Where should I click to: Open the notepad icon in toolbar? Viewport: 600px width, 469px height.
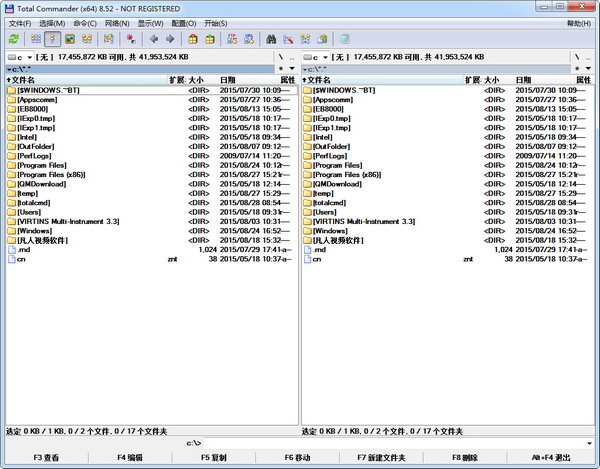(x=345, y=39)
